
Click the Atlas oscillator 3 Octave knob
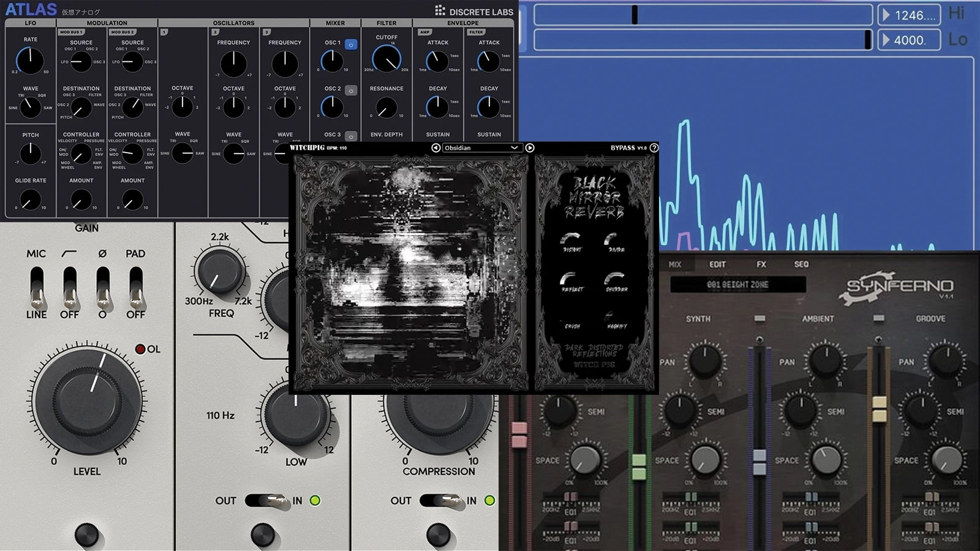[285, 107]
